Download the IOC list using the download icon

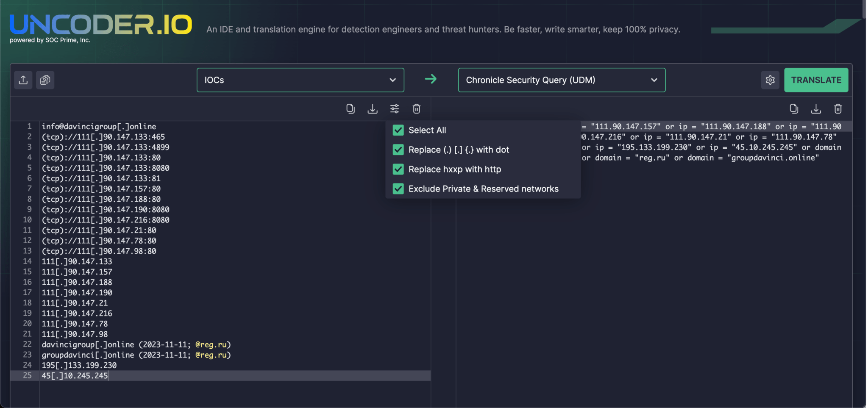pos(372,109)
